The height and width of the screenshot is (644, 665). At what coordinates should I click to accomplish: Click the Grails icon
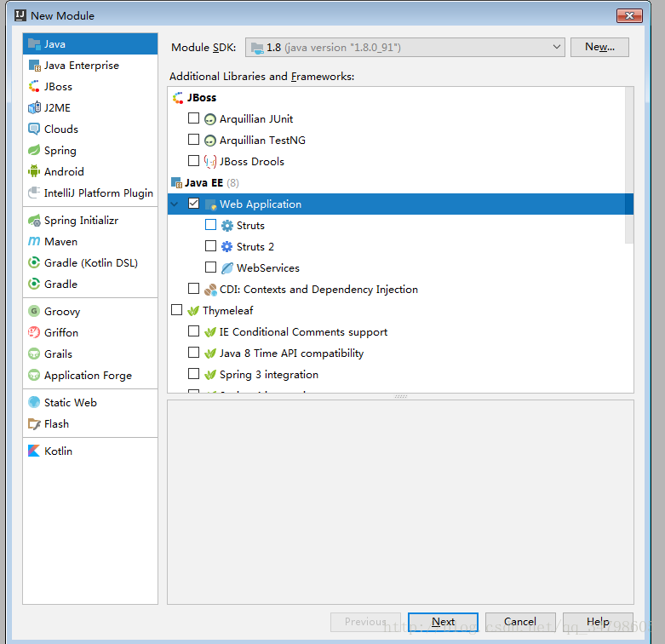34,354
